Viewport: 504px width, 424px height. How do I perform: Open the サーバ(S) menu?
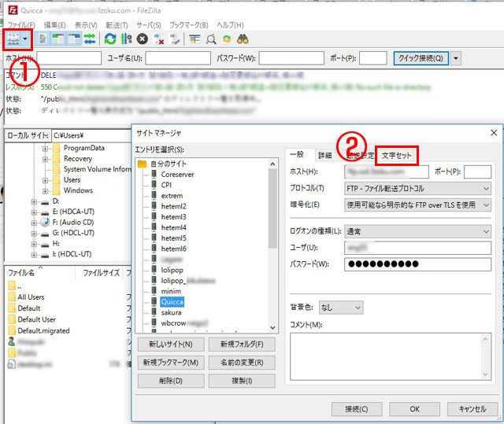click(149, 24)
